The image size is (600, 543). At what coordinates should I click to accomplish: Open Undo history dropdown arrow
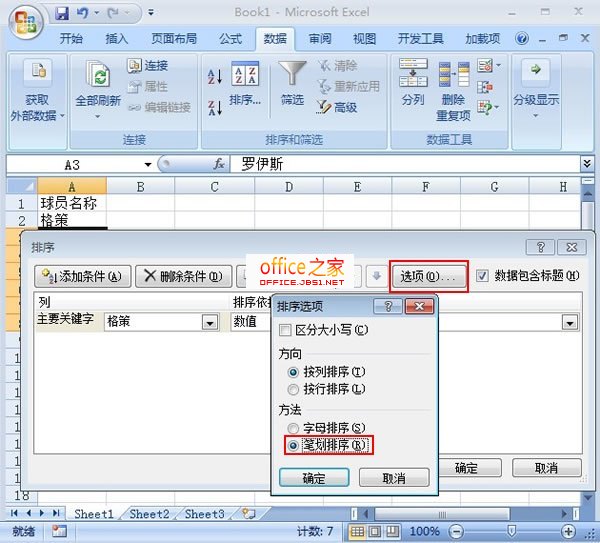(x=96, y=13)
